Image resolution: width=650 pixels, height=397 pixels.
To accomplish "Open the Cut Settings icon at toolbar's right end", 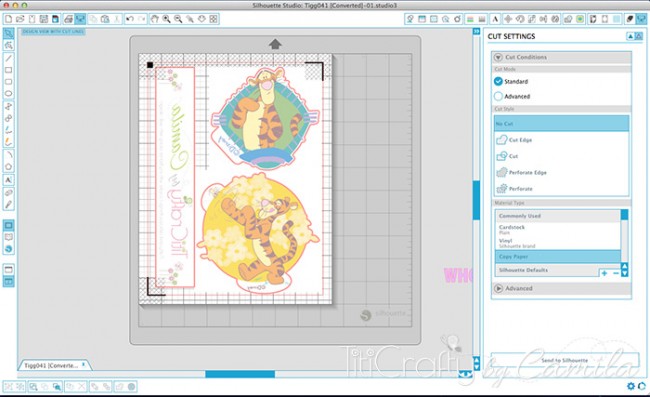I will (x=642, y=19).
